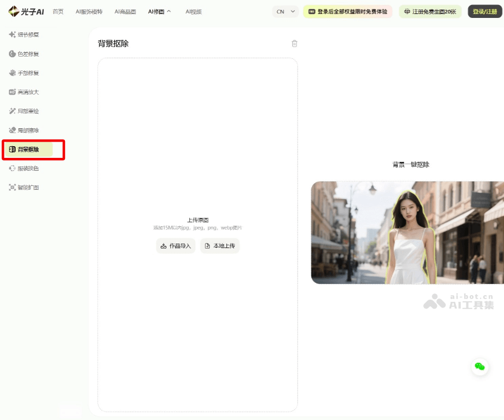The width and height of the screenshot is (504, 420).
Task: Select the 高清放大 HD upscale tool
Action: (27, 92)
